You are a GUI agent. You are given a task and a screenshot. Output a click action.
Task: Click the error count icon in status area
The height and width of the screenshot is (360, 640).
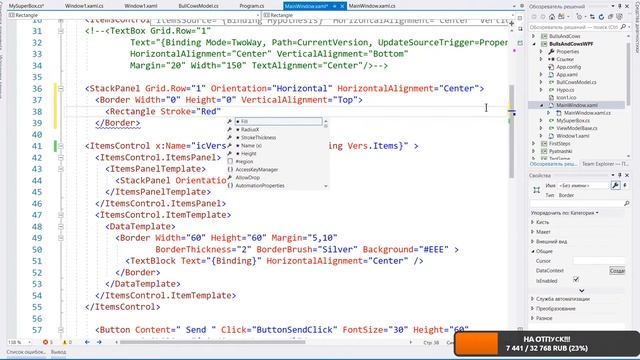45,342
